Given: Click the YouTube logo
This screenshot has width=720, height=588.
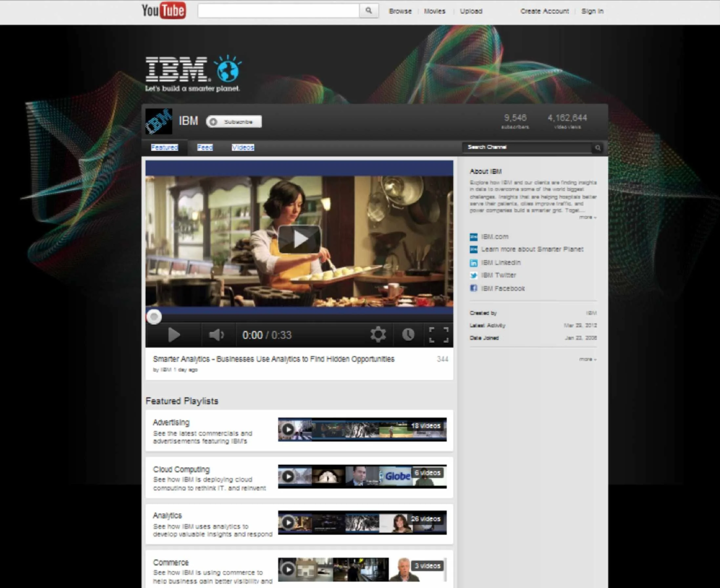Looking at the screenshot, I should click(164, 10).
